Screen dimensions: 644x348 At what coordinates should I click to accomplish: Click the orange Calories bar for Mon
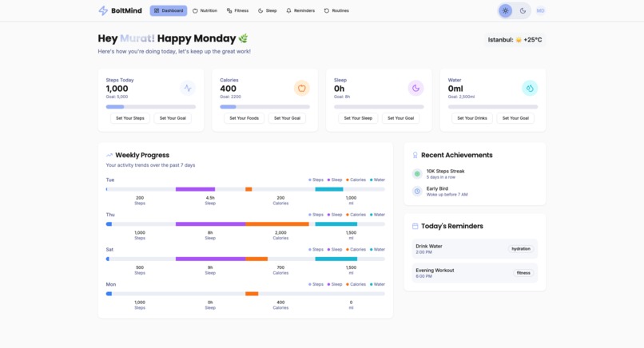[x=252, y=294]
